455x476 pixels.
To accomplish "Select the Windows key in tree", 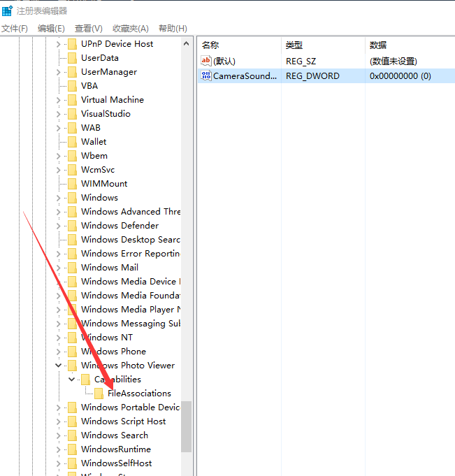I will (x=99, y=198).
